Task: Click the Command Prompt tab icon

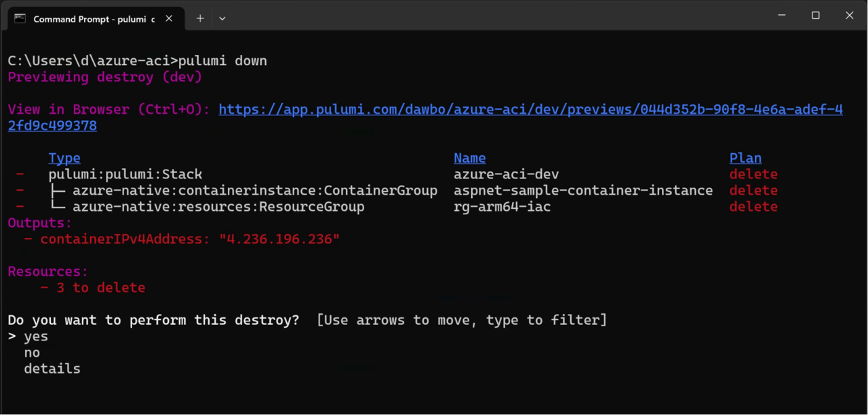Action: pyautogui.click(x=20, y=19)
